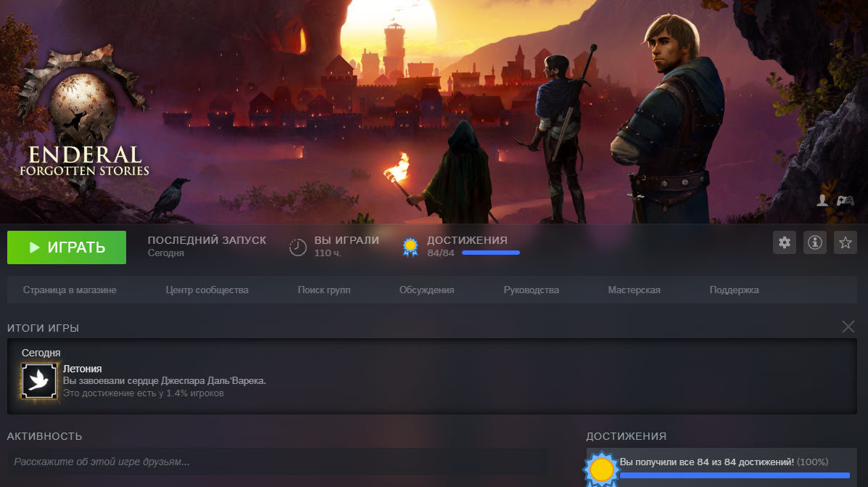The width and height of the screenshot is (868, 487).
Task: Click the Летония achievement dove icon
Action: pyautogui.click(x=39, y=381)
